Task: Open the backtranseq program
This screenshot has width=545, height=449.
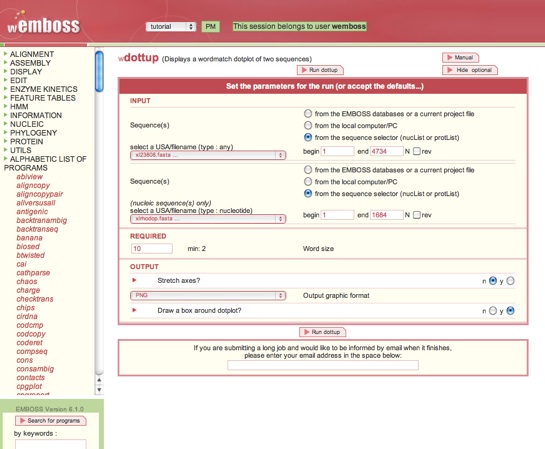Action: pyautogui.click(x=37, y=229)
